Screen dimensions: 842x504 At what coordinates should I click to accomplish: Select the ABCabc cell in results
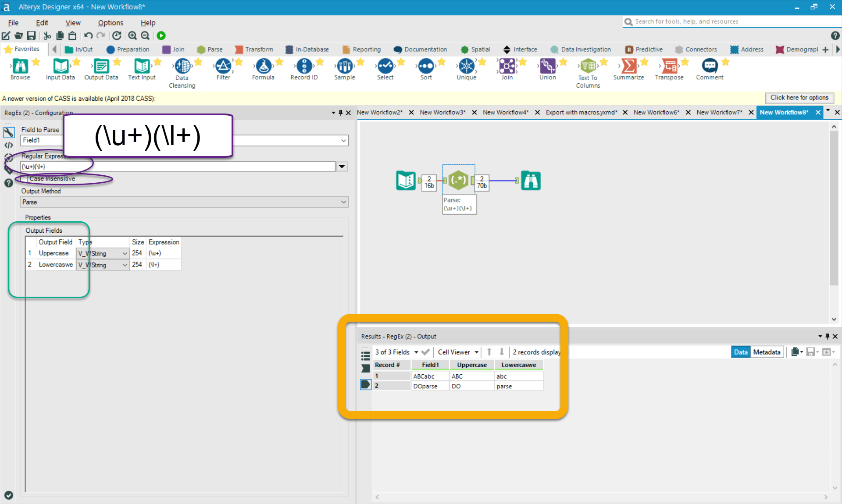[x=430, y=376]
